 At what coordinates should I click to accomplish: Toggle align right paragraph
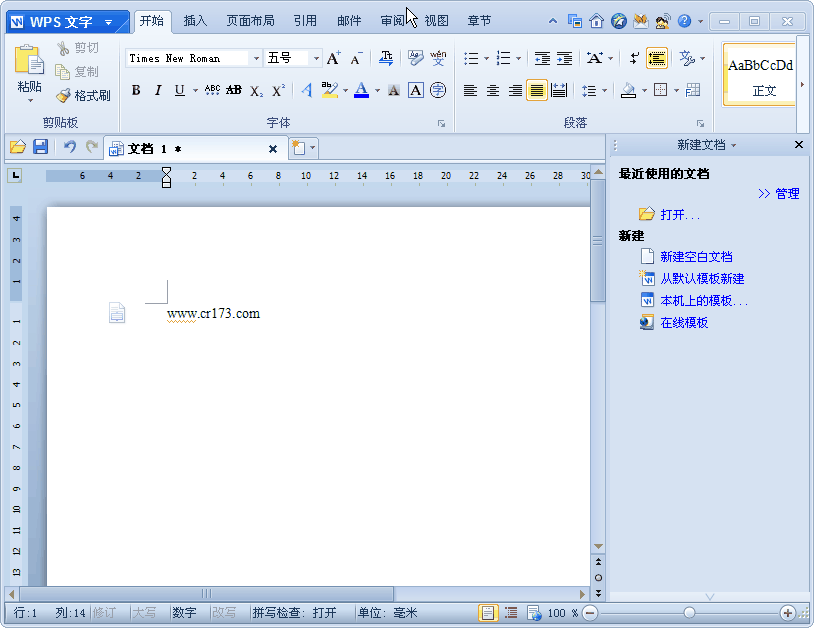(515, 90)
